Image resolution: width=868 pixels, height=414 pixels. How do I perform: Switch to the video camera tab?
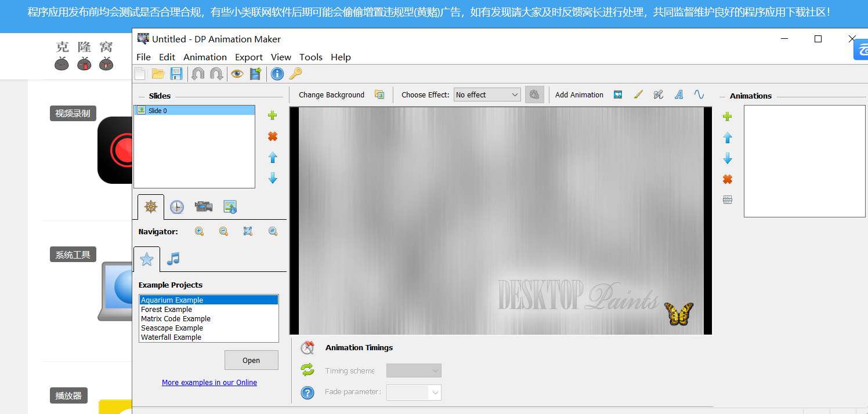pos(203,206)
